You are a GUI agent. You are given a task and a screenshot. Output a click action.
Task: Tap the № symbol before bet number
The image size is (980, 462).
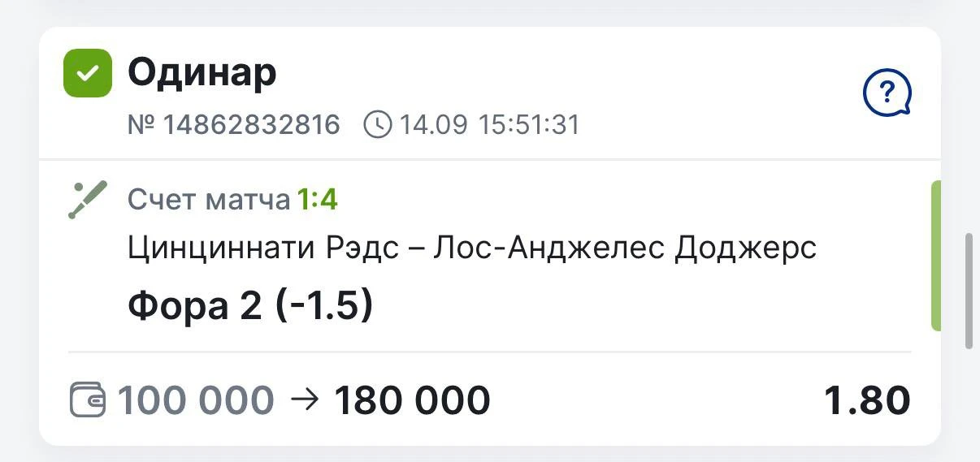pos(141,125)
